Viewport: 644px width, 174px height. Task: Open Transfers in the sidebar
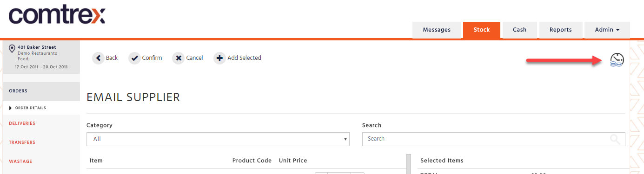pyautogui.click(x=22, y=142)
